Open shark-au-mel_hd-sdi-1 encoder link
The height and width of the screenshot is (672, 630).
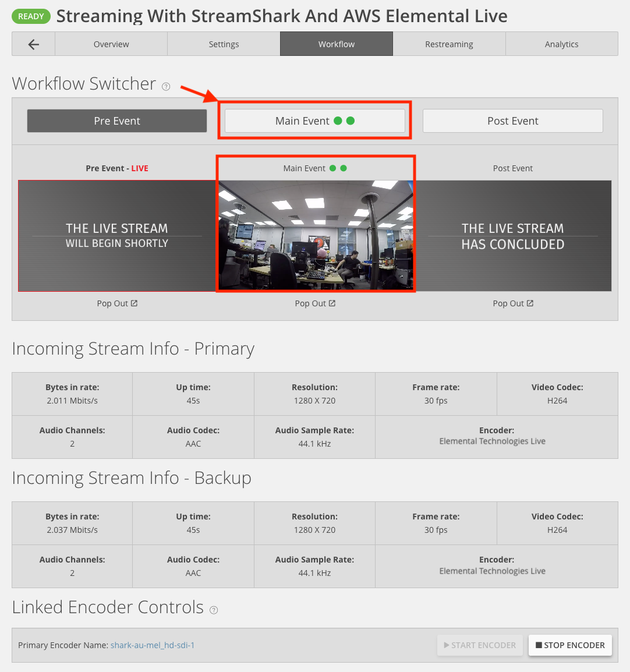pyautogui.click(x=153, y=645)
